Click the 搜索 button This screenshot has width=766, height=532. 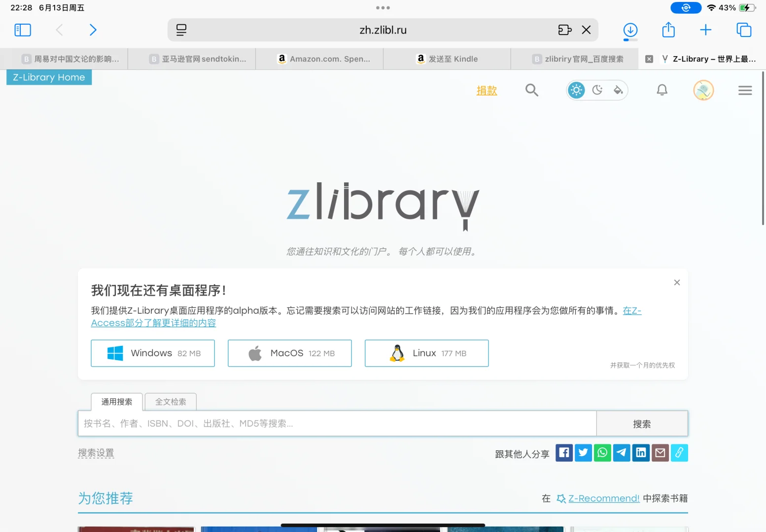click(x=642, y=424)
